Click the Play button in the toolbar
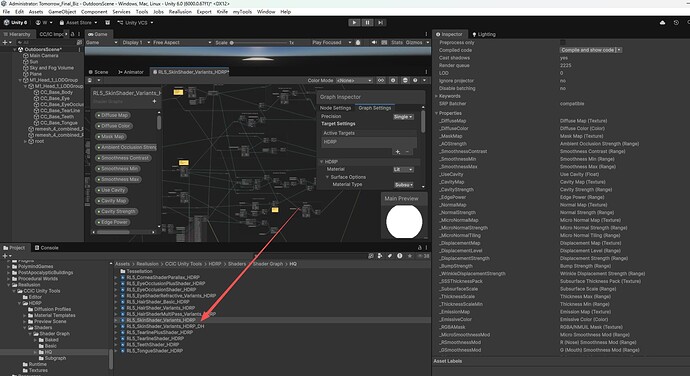This screenshot has height=376, width=690. point(354,22)
